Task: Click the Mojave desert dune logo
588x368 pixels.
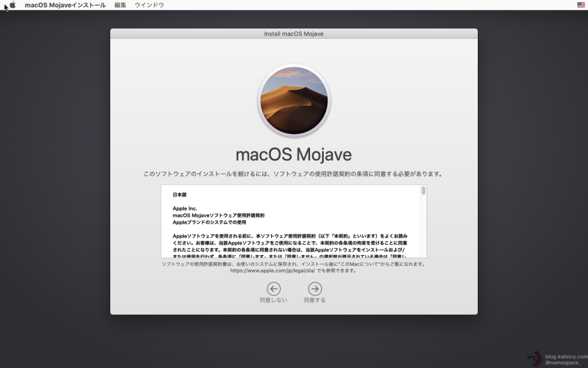Action: coord(293,100)
